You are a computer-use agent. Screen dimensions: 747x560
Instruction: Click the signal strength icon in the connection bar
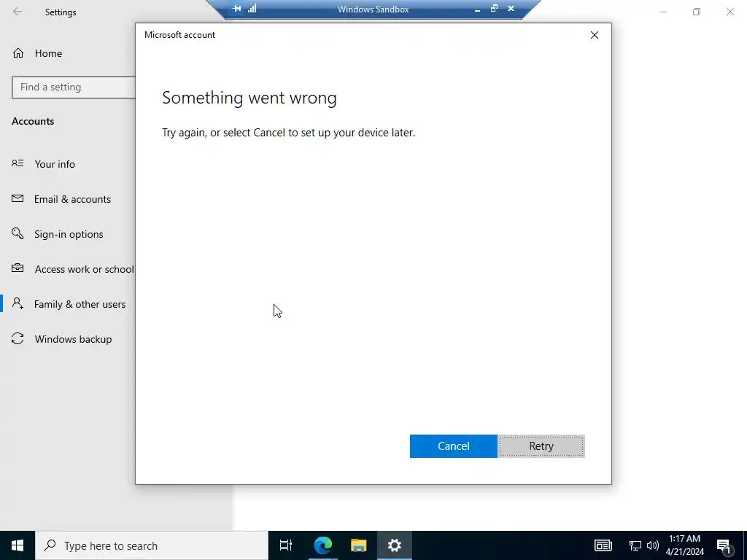tap(252, 9)
